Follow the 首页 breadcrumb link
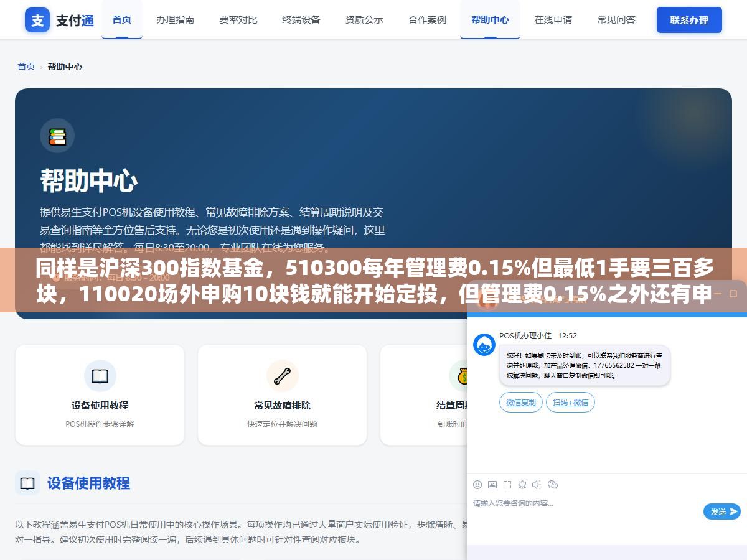This screenshot has height=560, width=747. click(26, 67)
